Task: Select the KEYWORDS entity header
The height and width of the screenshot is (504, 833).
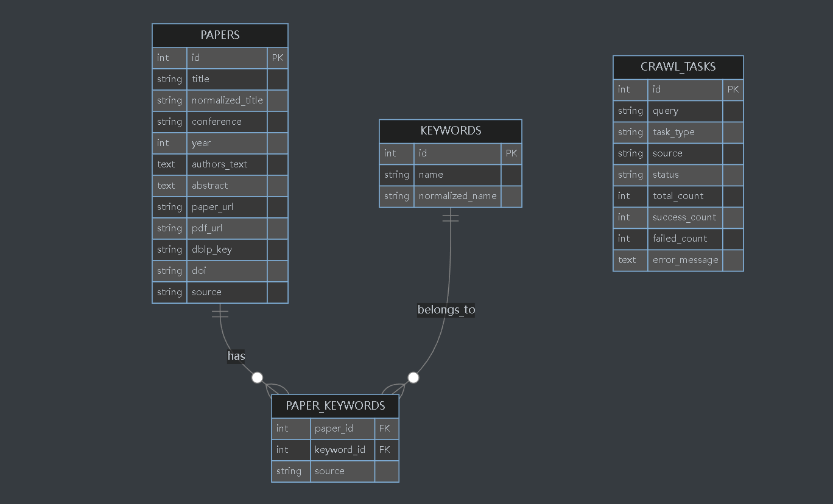Action: (x=451, y=131)
